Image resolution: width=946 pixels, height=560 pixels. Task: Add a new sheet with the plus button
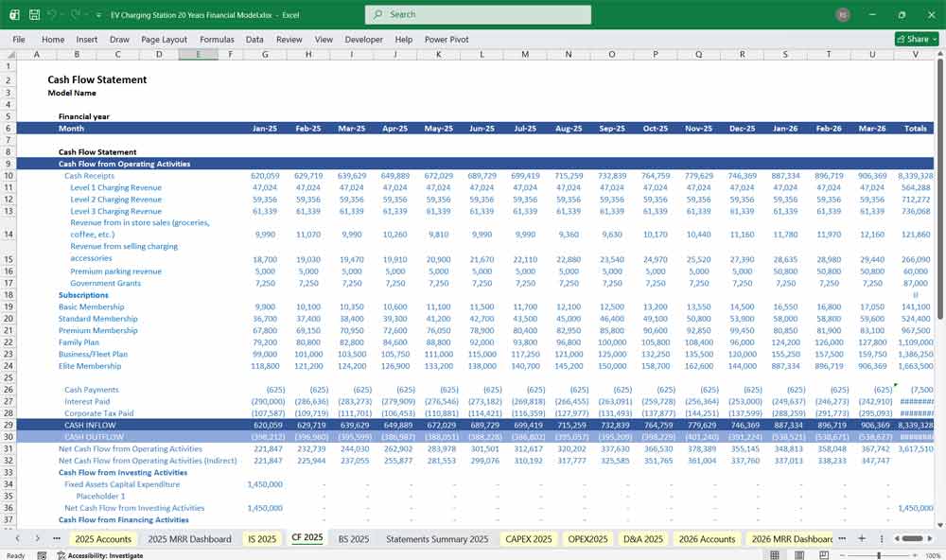(x=862, y=538)
